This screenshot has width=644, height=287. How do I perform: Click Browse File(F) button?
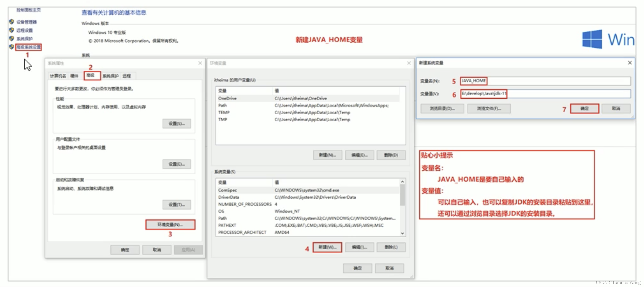point(489,108)
